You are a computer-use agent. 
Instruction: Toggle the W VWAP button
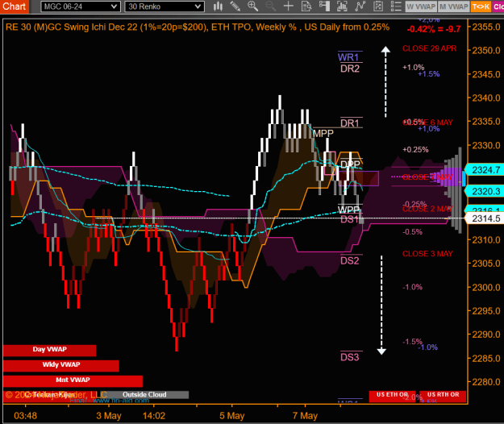pos(421,6)
